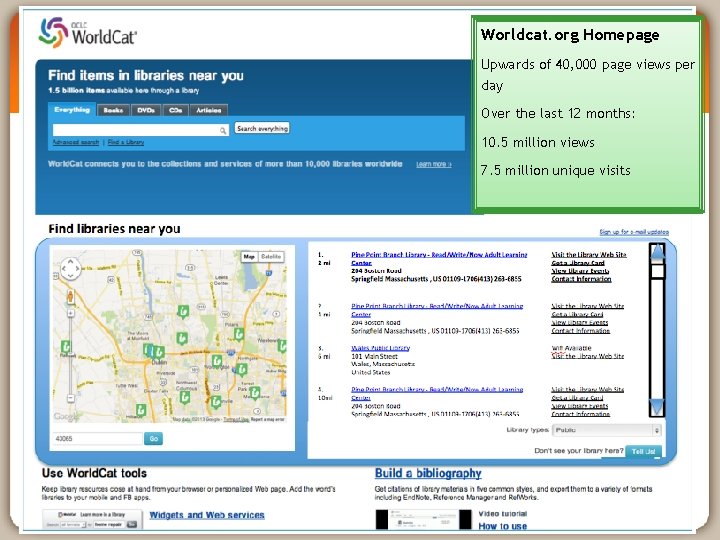This screenshot has height=540, width=720.
Task: Click the OCLC WorldCat logo
Action: [88, 33]
